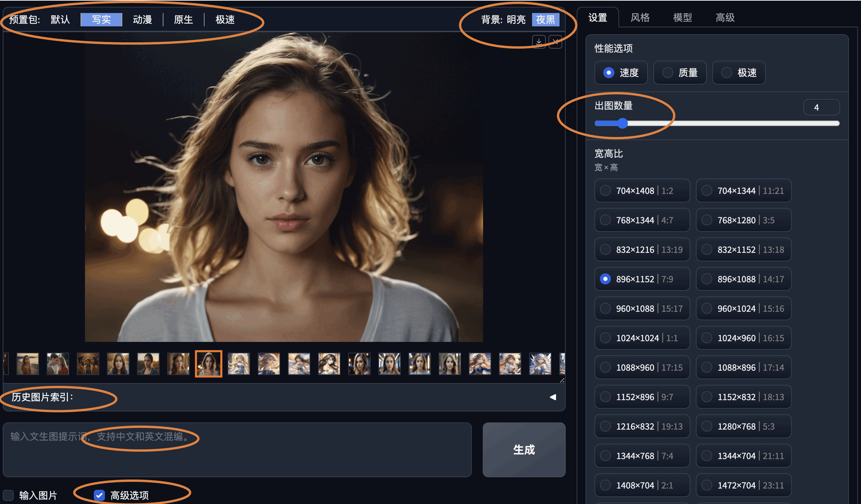Open the 模型 tab

point(682,18)
